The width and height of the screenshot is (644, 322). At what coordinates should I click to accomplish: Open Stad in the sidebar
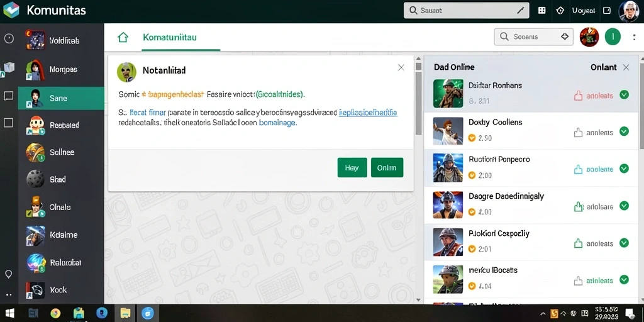(61, 179)
